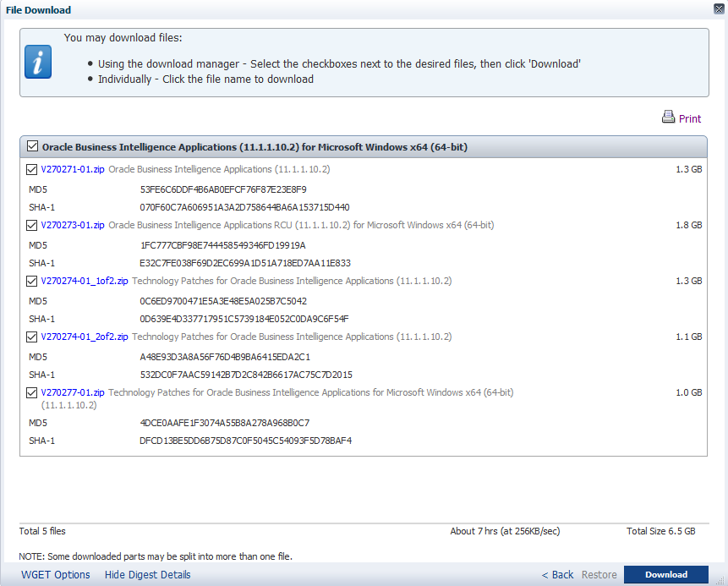Select MD5 value 53FE6C6DDF4B6AB0EFCF76F87E23E8F9
The width and height of the screenshot is (728, 586).
[223, 189]
